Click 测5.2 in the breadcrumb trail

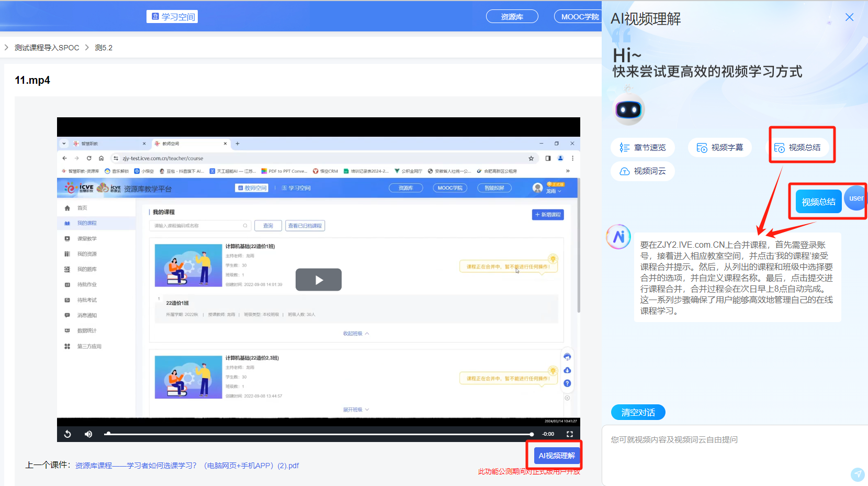tap(104, 47)
